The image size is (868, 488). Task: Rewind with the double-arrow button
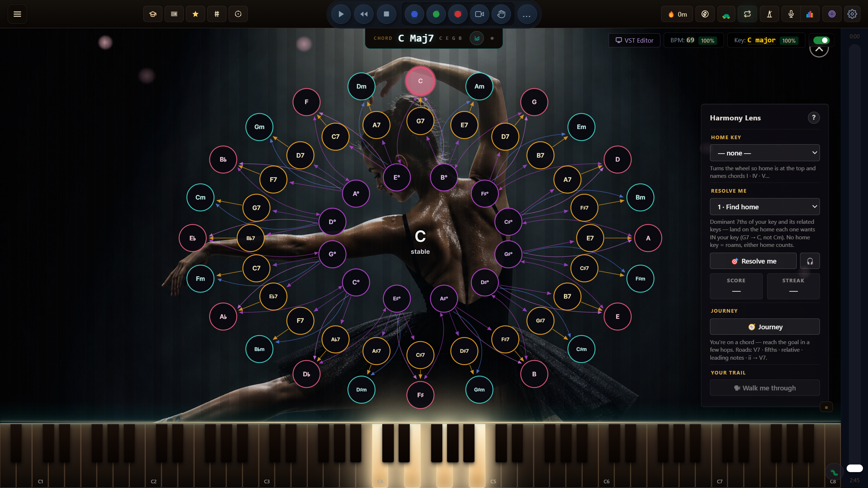[364, 14]
